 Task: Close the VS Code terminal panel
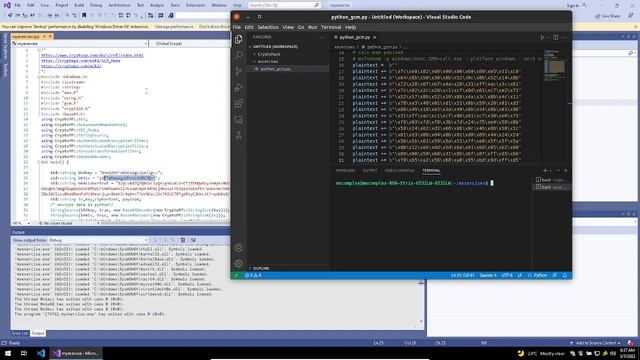pos(565,170)
